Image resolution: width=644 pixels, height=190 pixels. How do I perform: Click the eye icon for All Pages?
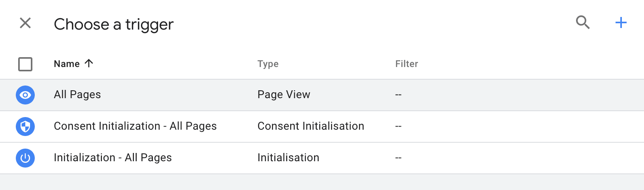click(25, 95)
